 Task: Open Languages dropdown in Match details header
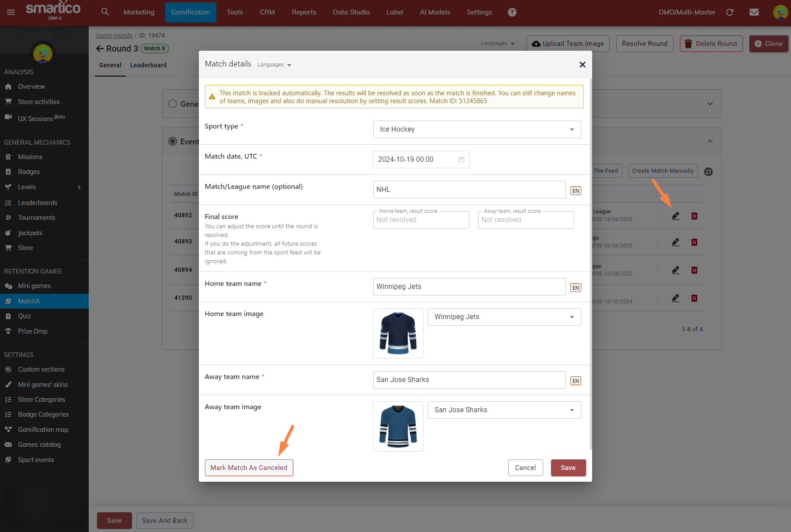[x=274, y=65]
